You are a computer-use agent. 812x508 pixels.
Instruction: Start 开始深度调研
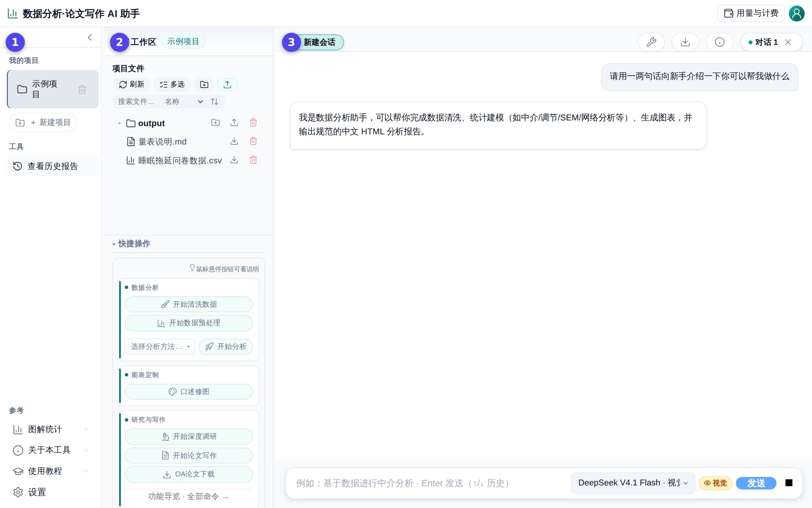[189, 437]
